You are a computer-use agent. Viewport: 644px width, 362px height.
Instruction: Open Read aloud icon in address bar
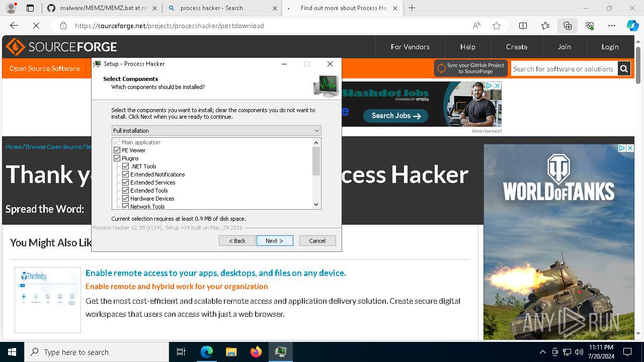point(476,26)
